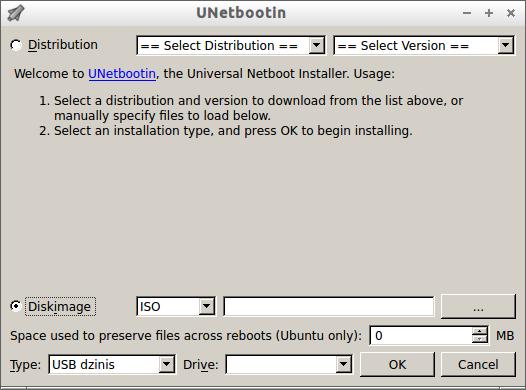Follow the UNetbootin hyperlink

click(122, 74)
